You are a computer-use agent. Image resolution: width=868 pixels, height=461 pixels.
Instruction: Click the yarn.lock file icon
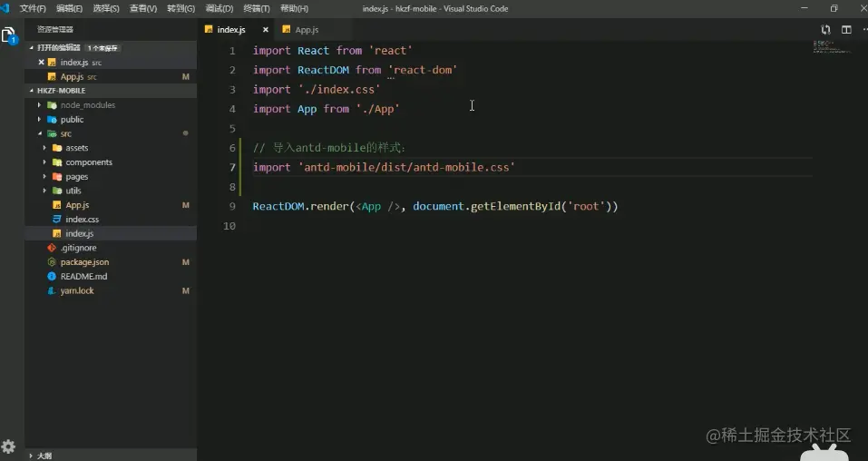tap(52, 291)
